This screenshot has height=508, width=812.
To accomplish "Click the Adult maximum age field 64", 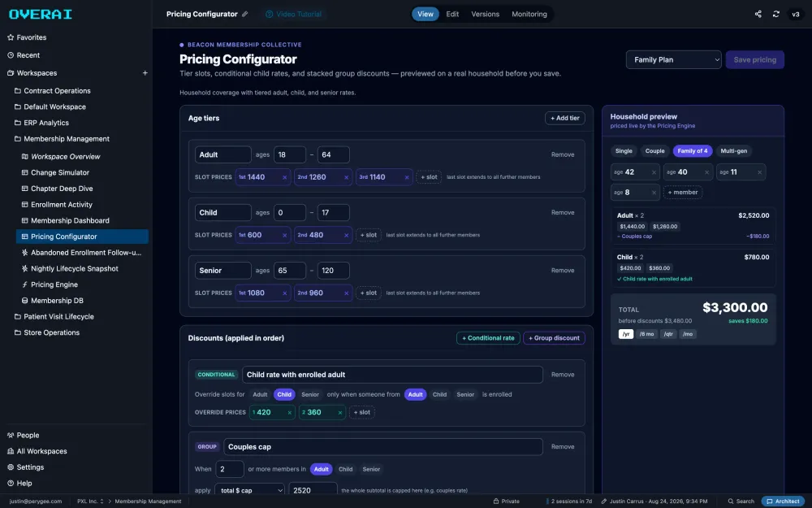I will 333,154.
